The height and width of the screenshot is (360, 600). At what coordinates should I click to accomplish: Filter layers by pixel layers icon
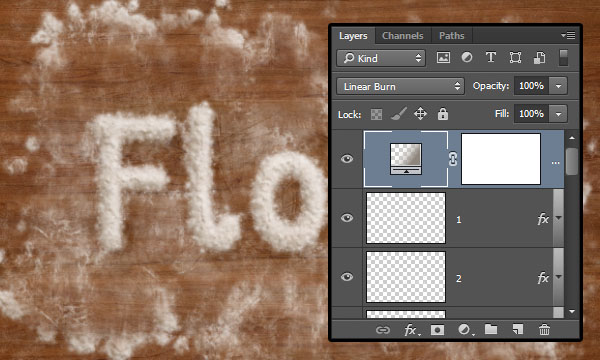(443, 58)
